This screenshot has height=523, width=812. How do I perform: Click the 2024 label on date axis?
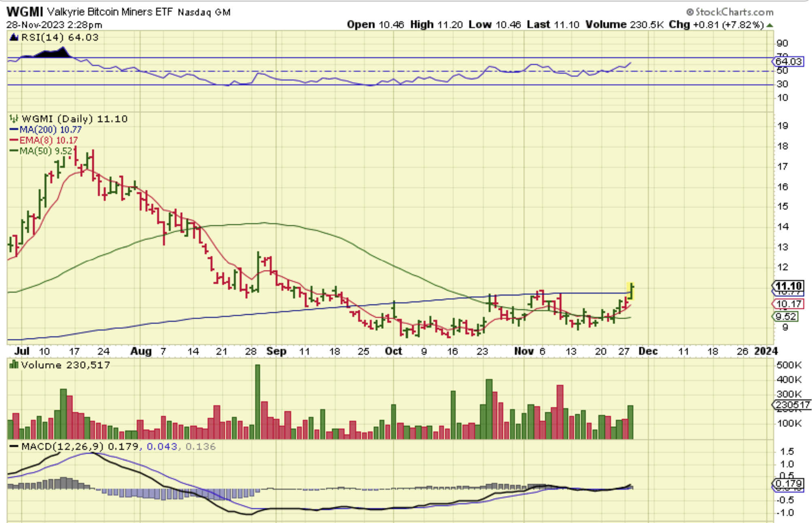[x=766, y=351]
